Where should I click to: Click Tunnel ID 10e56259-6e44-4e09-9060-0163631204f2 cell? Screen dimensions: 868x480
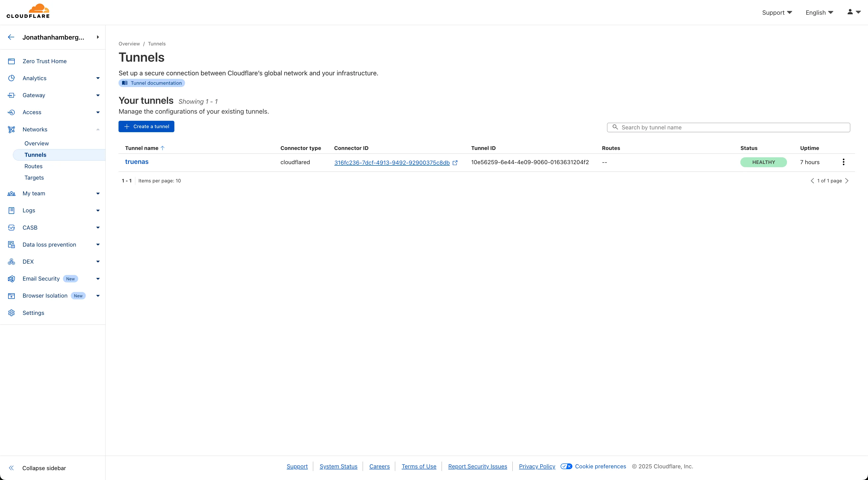(x=530, y=162)
